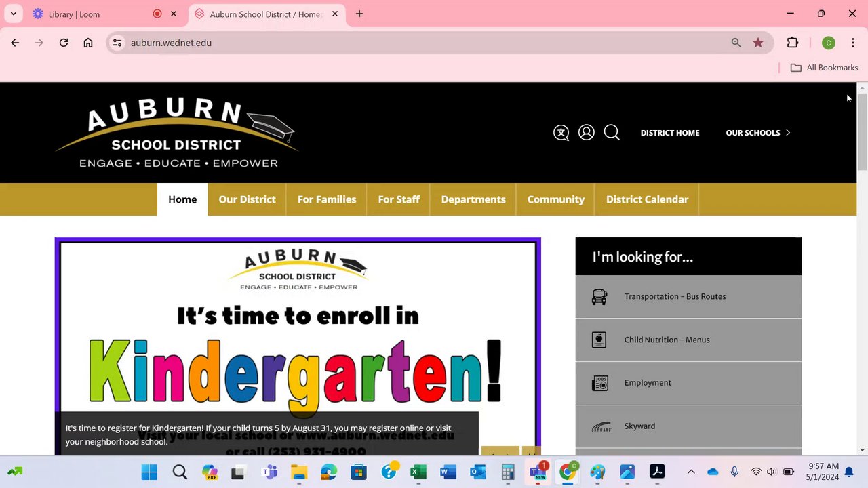
Task: Click the Employment jobs icon
Action: [x=599, y=383]
